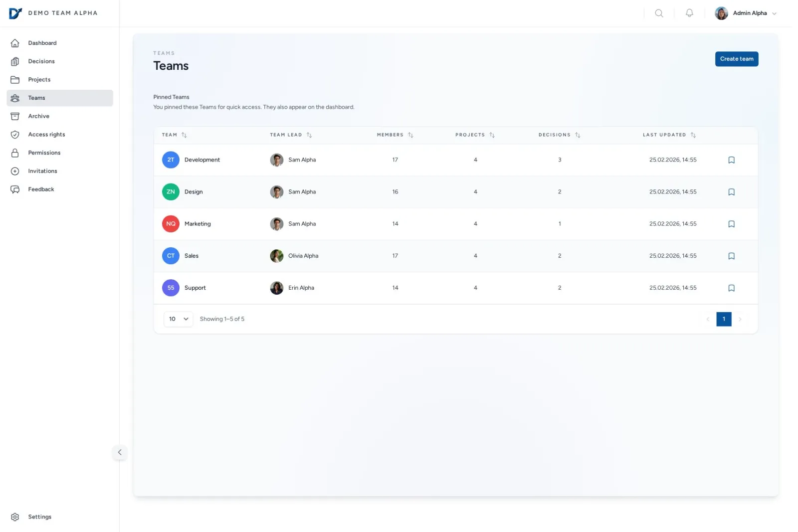Navigate to Access rights in the sidebar
798x532 pixels.
coord(46,134)
